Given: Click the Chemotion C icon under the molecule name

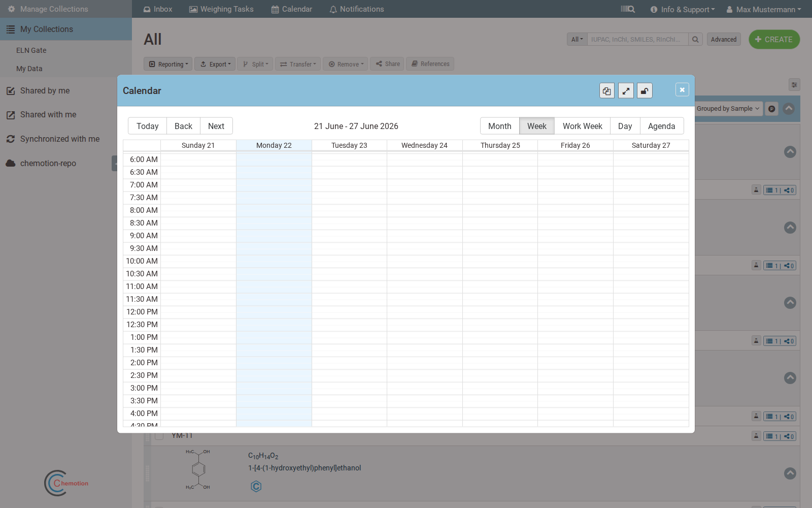Looking at the screenshot, I should (x=256, y=487).
